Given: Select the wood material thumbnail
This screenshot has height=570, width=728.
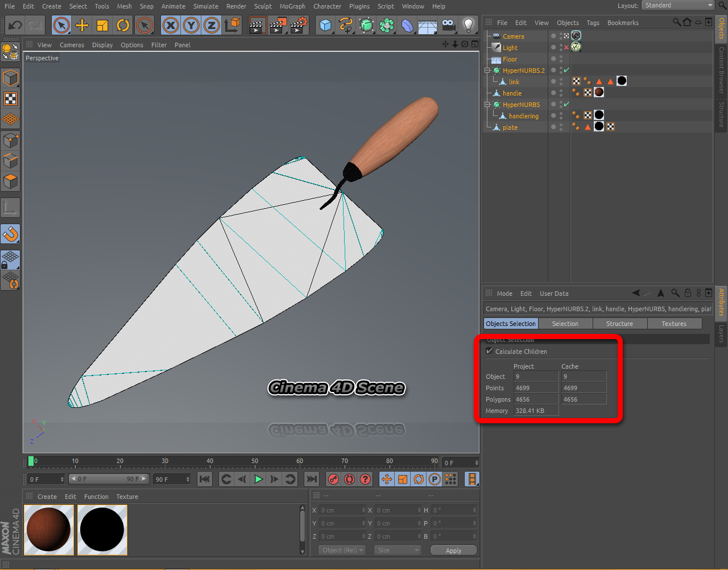Looking at the screenshot, I should coord(49,530).
